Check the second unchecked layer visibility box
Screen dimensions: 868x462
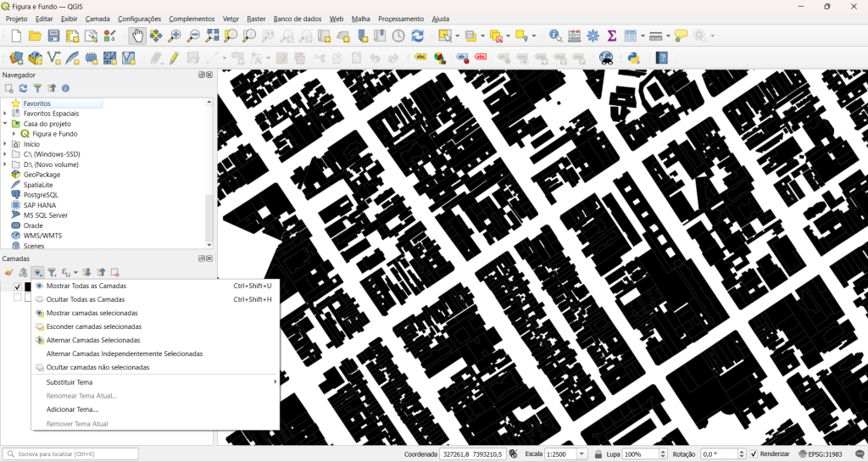(17, 298)
